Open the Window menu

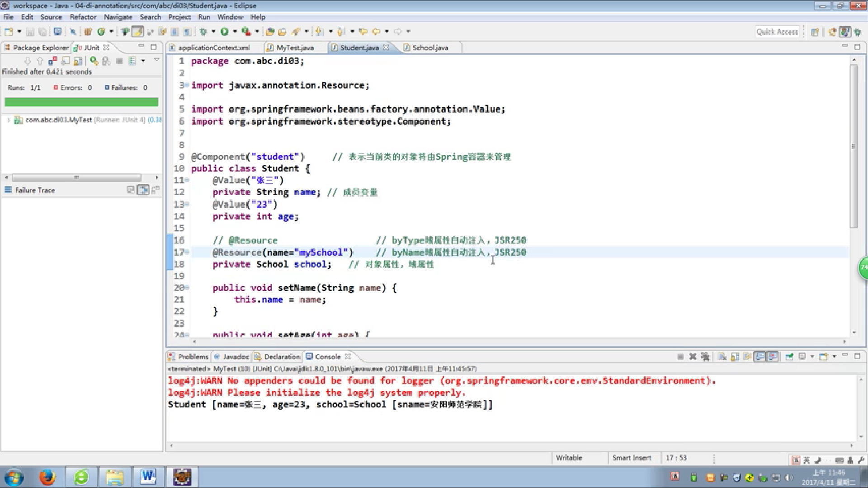pos(230,17)
